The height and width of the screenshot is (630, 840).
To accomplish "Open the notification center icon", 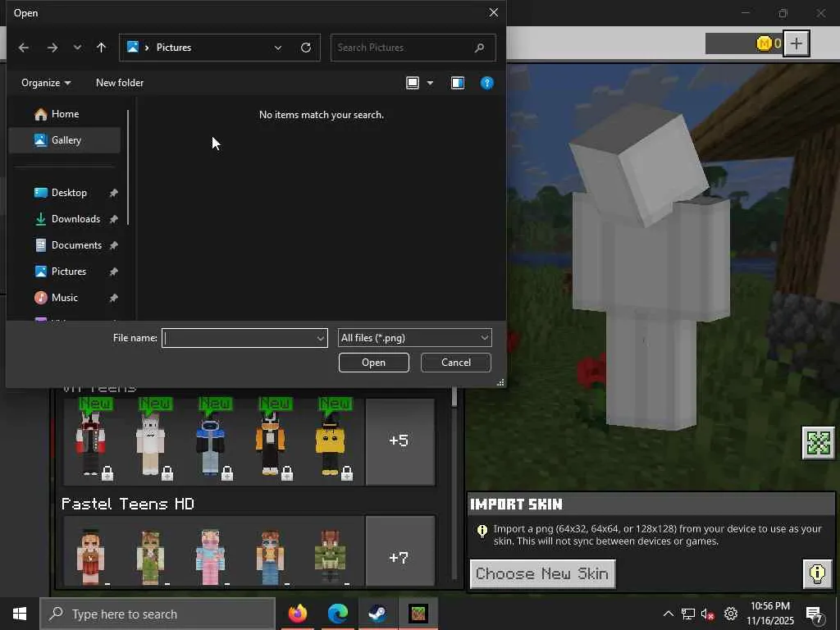I will pos(815,615).
